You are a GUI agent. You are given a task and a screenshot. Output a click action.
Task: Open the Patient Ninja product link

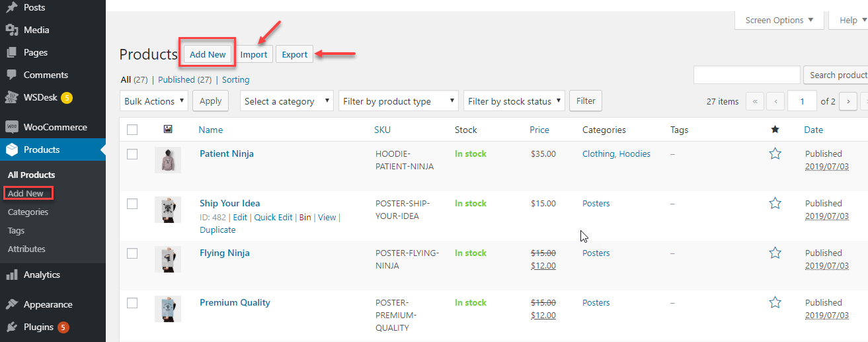click(227, 153)
